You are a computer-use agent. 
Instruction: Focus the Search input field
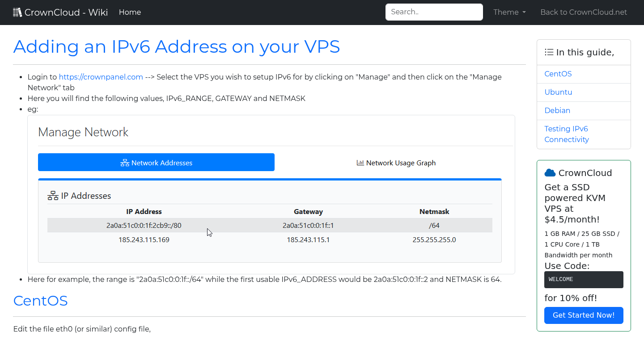[x=434, y=12]
